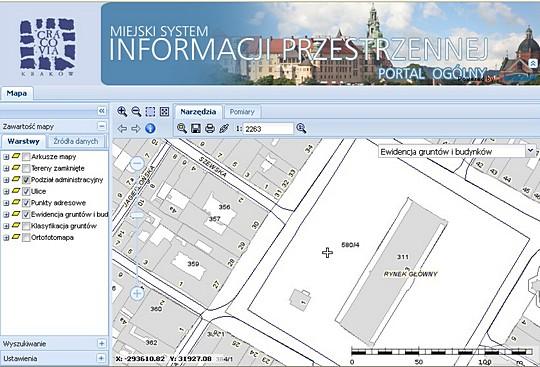Uncheck Ewidencja gruntów i bud layer

(26, 214)
